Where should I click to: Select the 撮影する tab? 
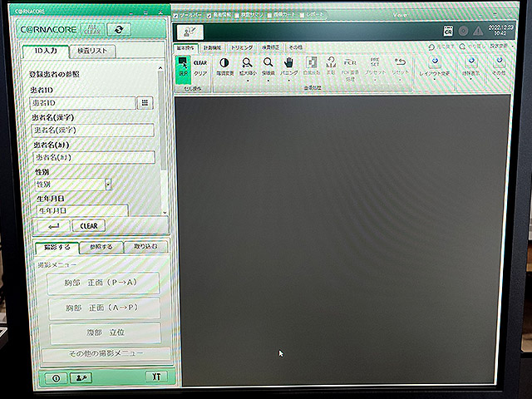tap(57, 248)
